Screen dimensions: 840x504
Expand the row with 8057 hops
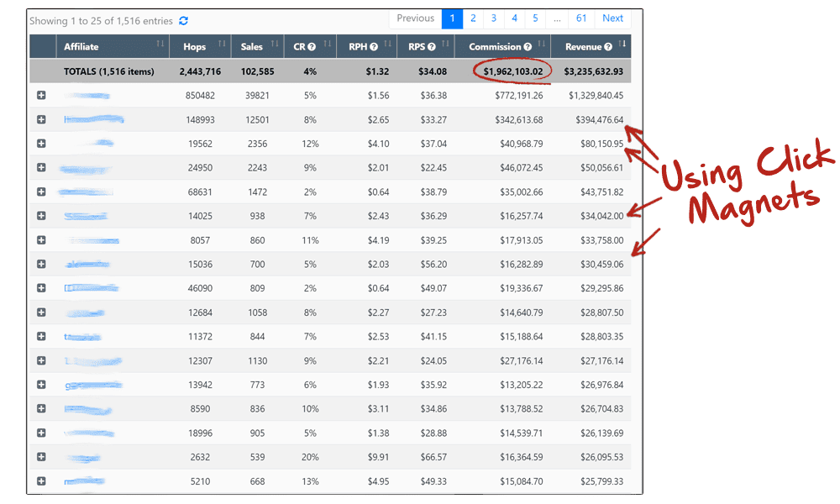click(x=41, y=240)
